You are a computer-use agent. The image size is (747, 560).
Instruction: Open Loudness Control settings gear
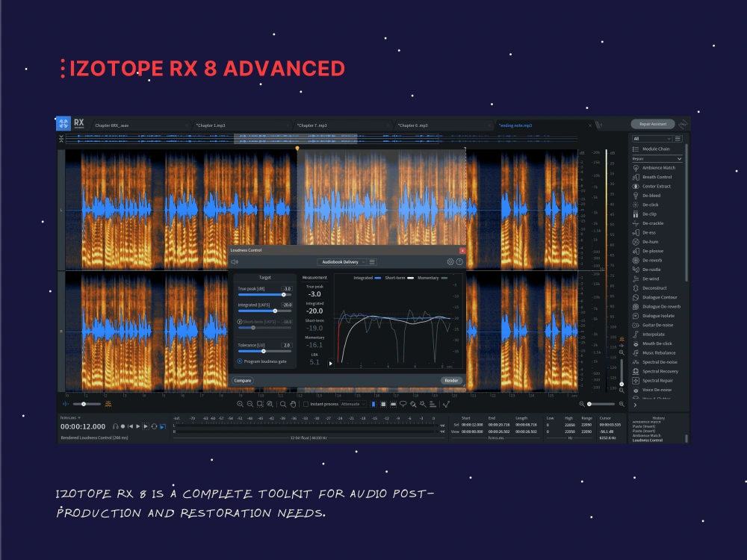click(450, 262)
